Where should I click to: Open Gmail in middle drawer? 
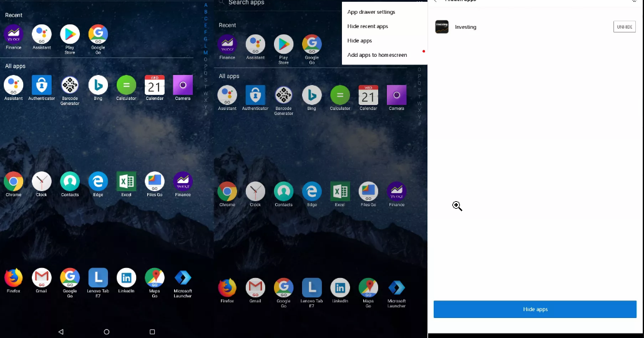coord(255,287)
